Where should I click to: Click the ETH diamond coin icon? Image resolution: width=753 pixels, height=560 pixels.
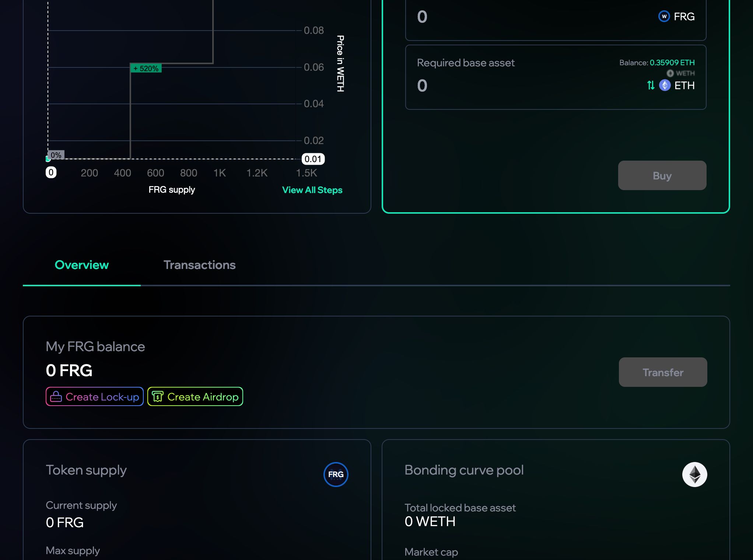[x=665, y=85]
